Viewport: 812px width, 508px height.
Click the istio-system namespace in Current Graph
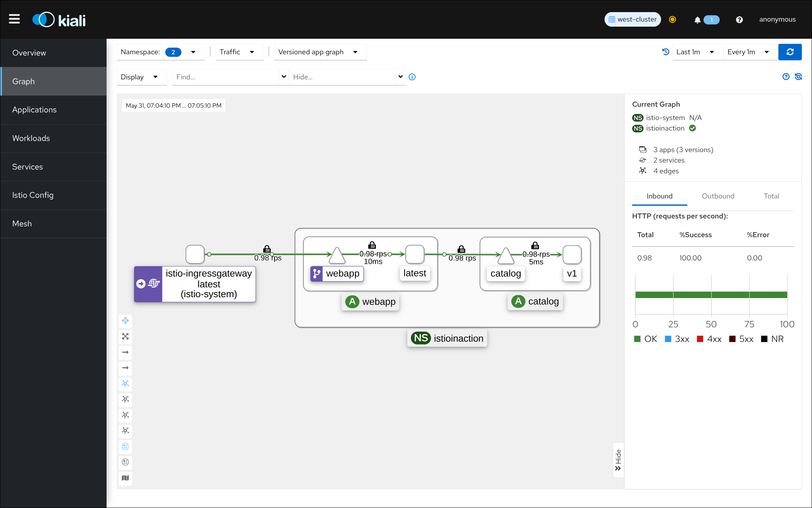tap(665, 118)
